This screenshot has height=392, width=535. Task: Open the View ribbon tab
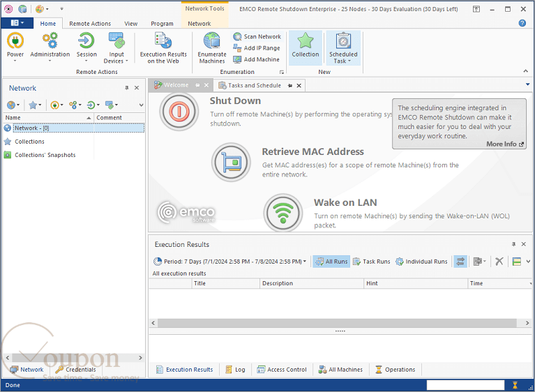click(130, 24)
